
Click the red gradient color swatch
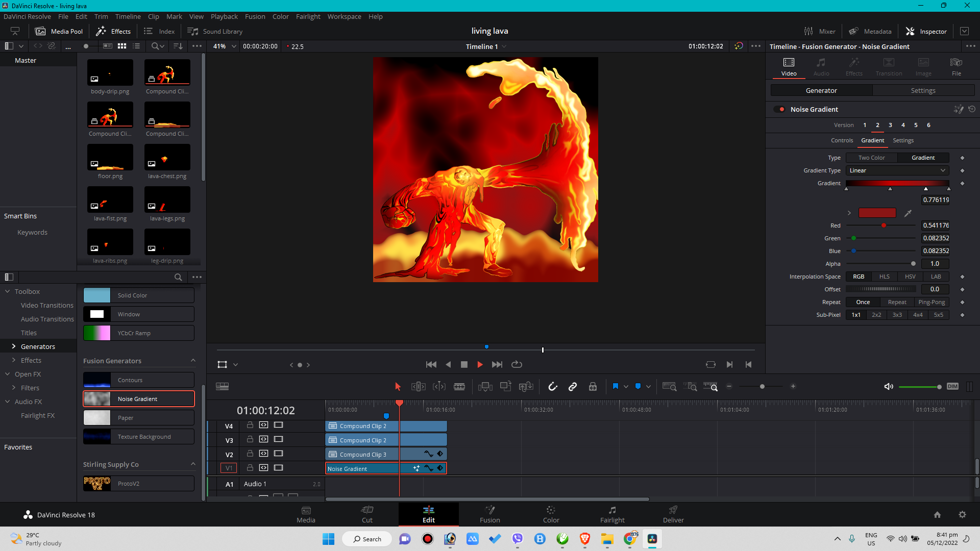tap(877, 213)
